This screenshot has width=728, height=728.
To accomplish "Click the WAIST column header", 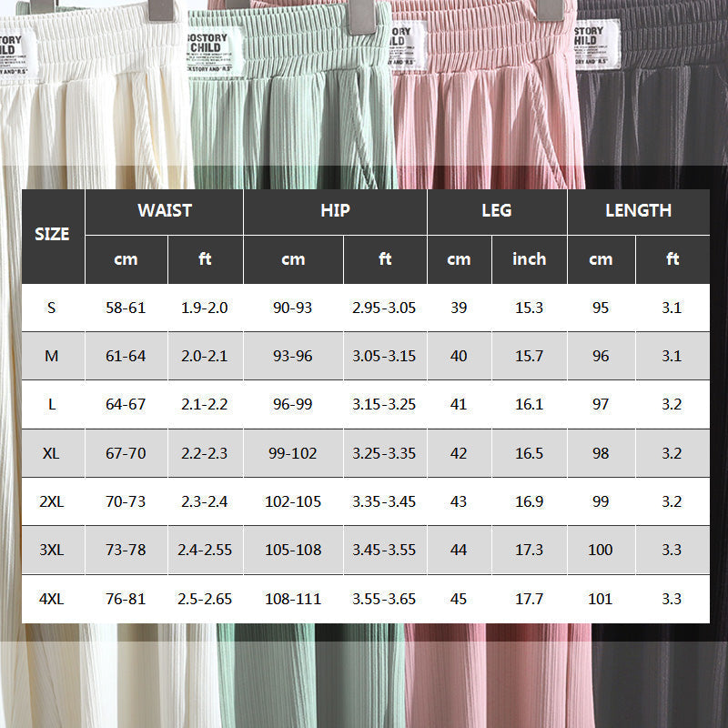I will 164,211.
